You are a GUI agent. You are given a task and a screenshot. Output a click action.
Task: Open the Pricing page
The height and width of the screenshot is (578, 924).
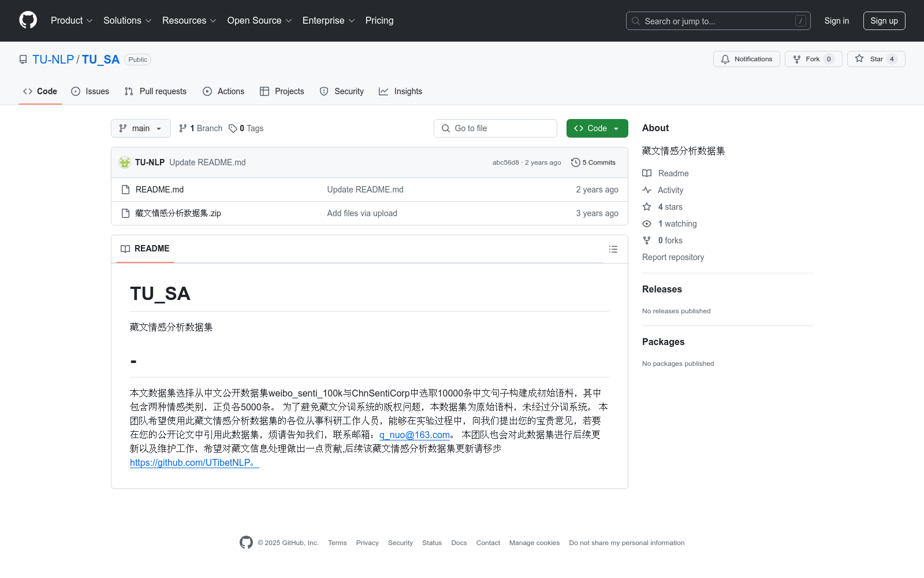point(379,20)
